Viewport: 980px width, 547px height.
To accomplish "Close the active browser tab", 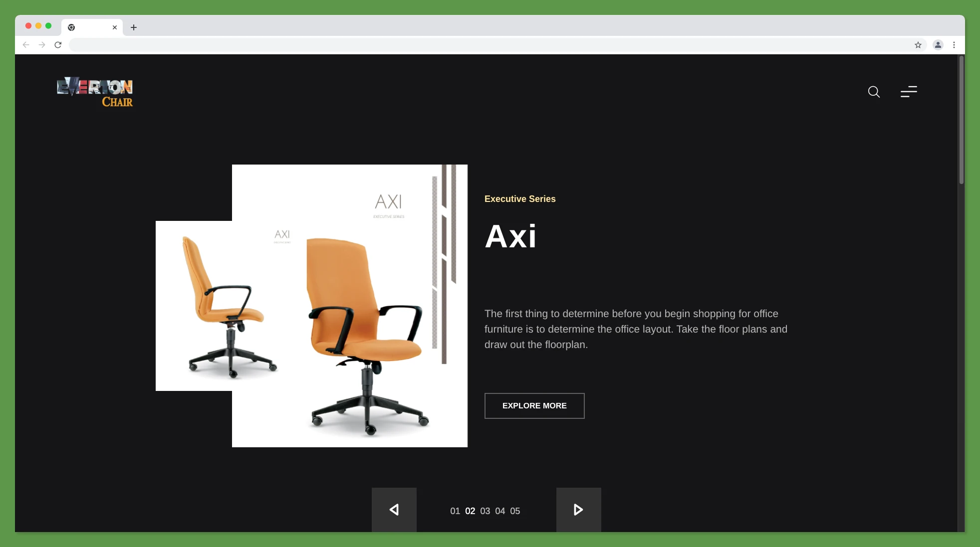I will (x=114, y=27).
